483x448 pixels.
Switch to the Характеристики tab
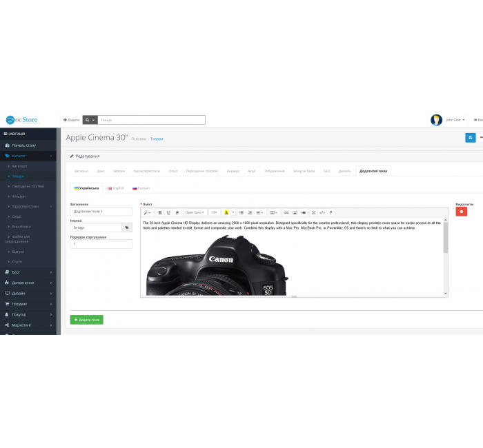(x=146, y=171)
